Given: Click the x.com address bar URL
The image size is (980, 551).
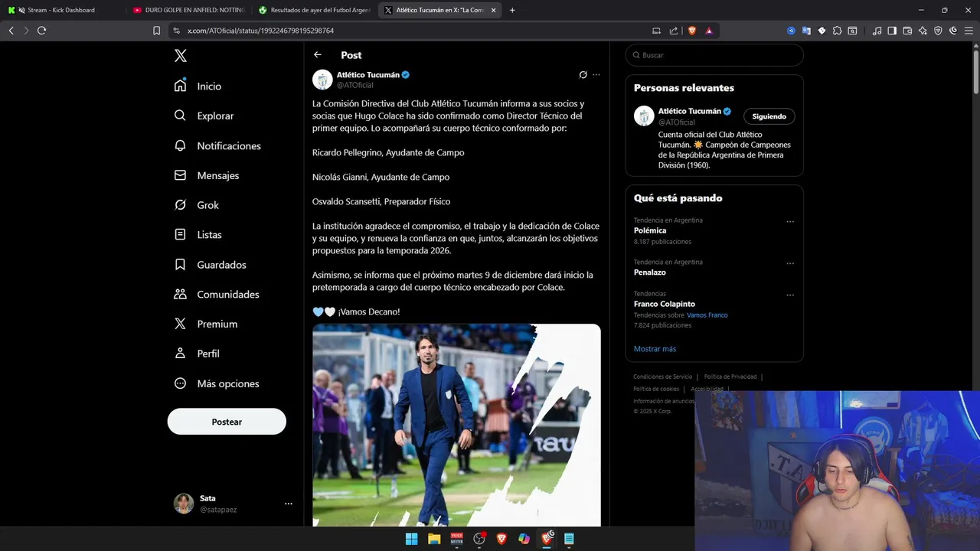Looking at the screenshot, I should [x=260, y=31].
